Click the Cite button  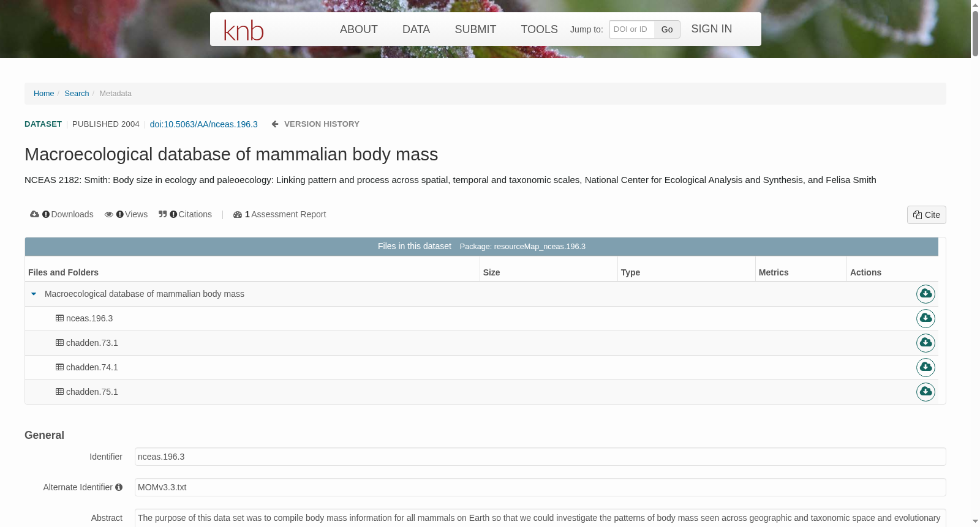[926, 215]
